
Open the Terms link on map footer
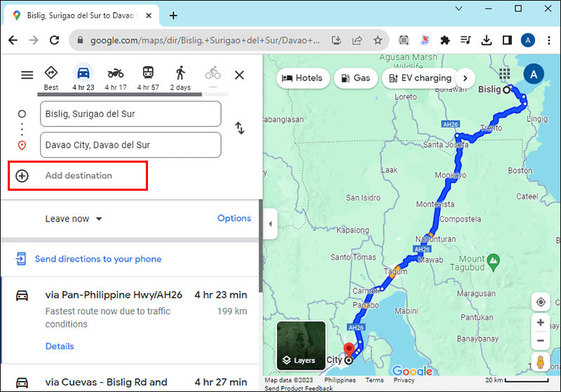tap(374, 380)
